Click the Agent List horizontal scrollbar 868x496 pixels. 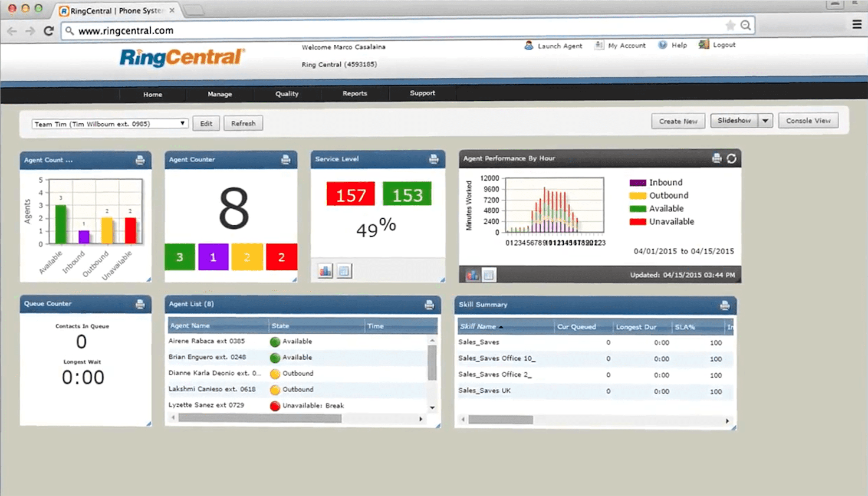point(260,418)
